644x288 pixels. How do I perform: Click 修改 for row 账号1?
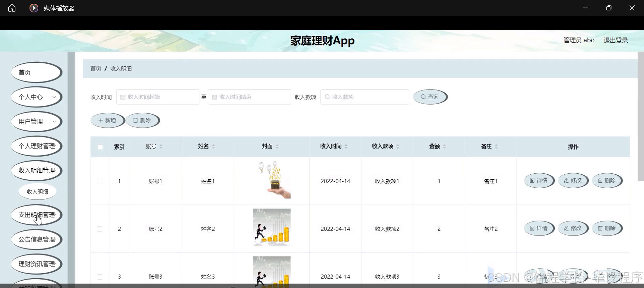573,181
